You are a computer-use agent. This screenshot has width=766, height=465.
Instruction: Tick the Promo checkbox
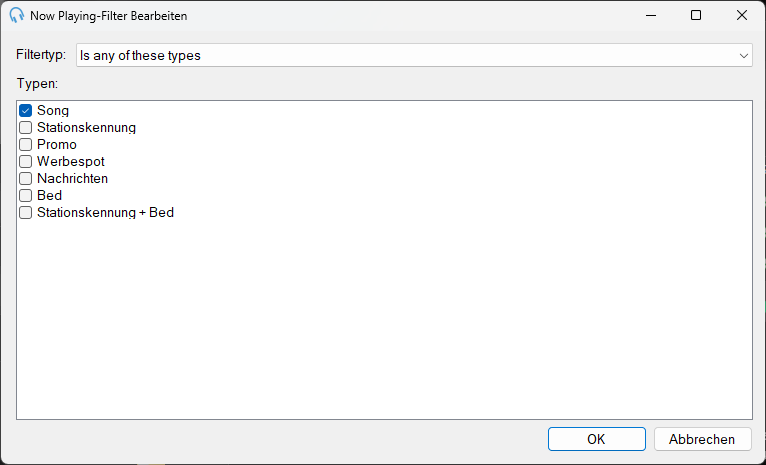coord(25,145)
